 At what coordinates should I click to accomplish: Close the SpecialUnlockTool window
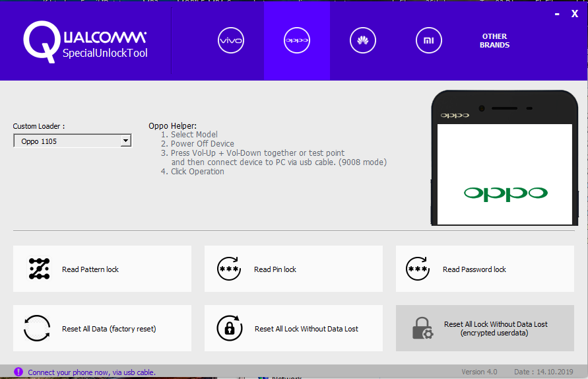(575, 14)
